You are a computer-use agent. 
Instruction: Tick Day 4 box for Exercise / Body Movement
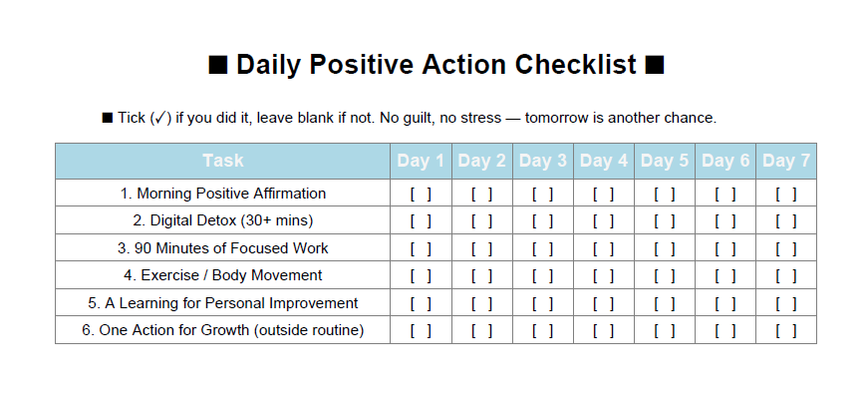[604, 275]
